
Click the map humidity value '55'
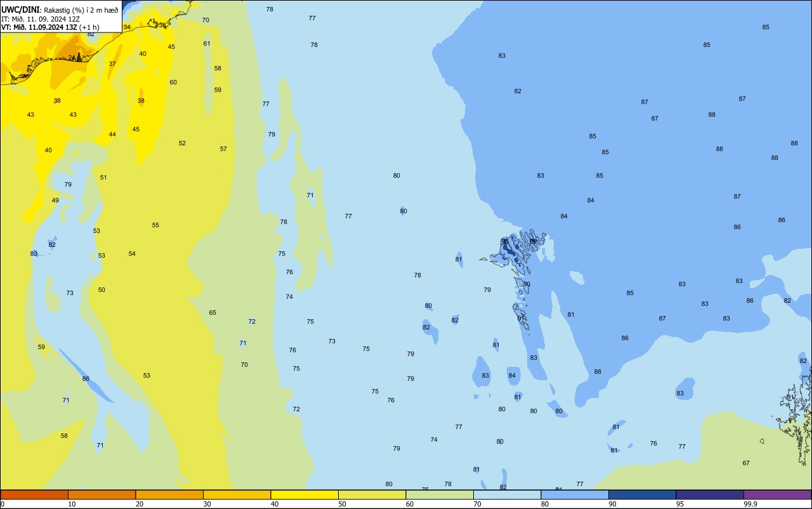pos(155,225)
